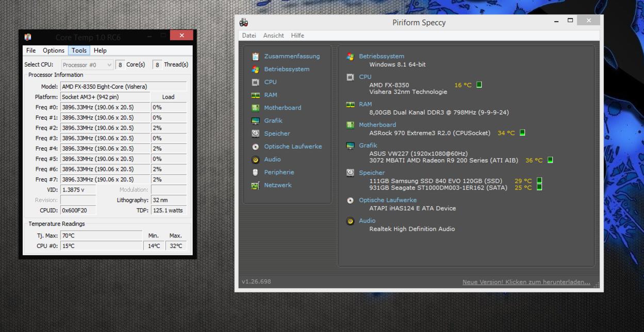Open the Grafik section heading in summary

click(368, 146)
